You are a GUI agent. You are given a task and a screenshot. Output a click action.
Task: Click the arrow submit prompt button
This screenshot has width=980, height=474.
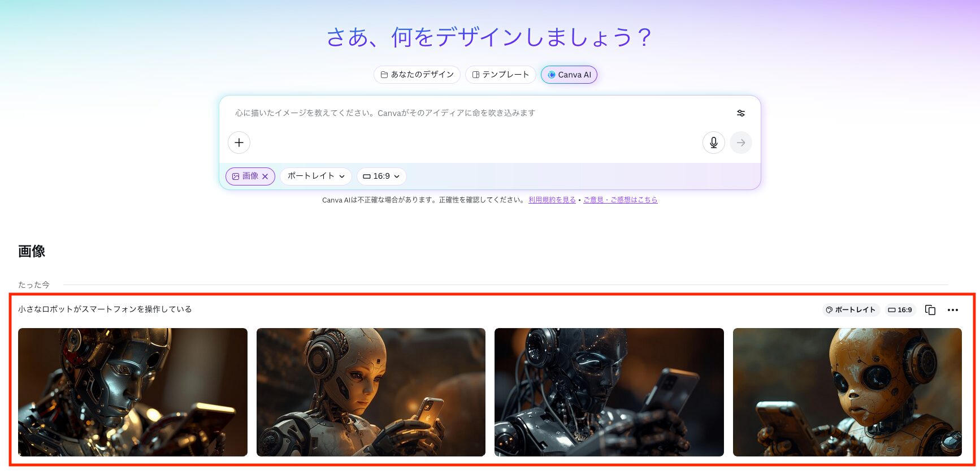[x=741, y=143]
